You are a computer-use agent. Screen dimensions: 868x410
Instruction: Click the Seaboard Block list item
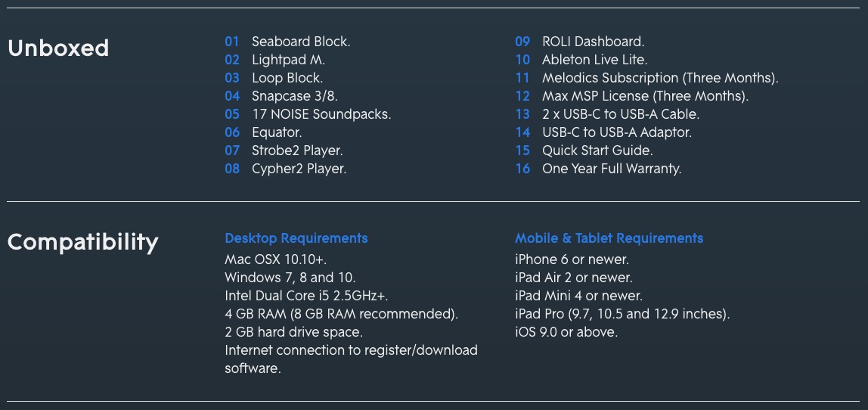301,42
